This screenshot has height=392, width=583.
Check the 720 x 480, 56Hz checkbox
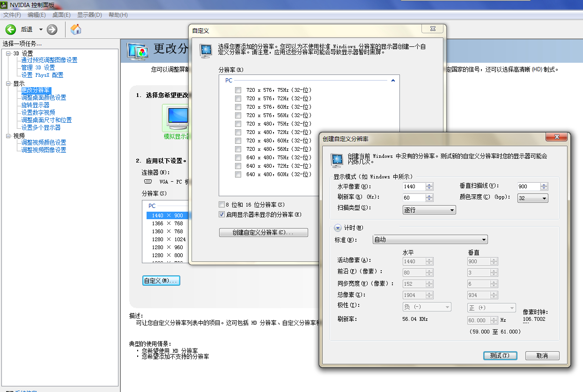(238, 149)
